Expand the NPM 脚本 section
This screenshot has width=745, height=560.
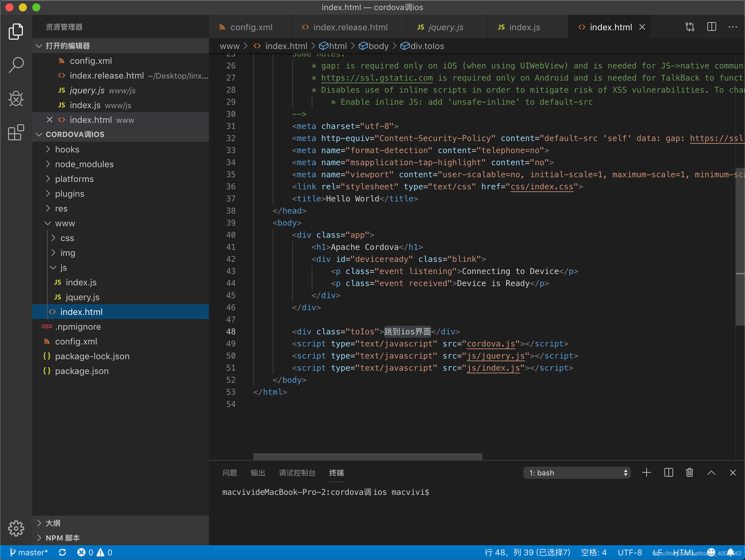(x=63, y=538)
